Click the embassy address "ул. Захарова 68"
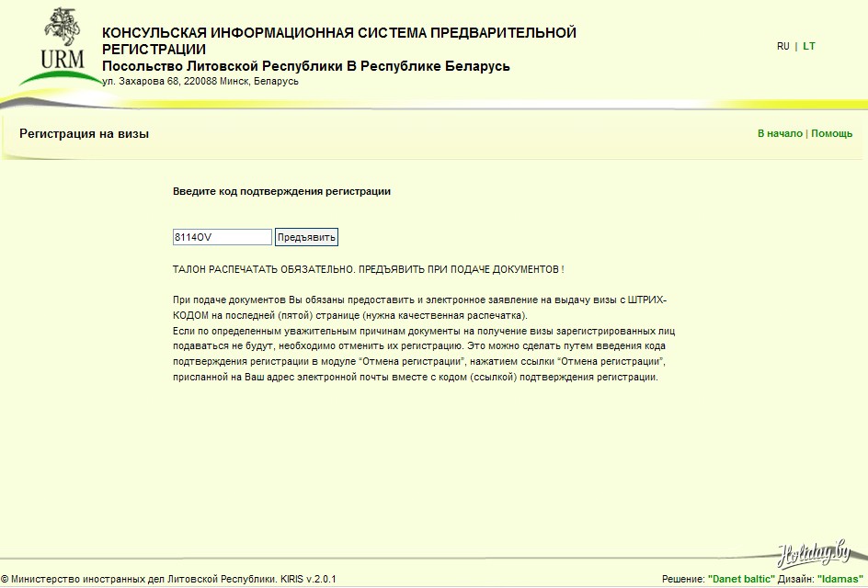This screenshot has height=588, width=868. [200, 82]
